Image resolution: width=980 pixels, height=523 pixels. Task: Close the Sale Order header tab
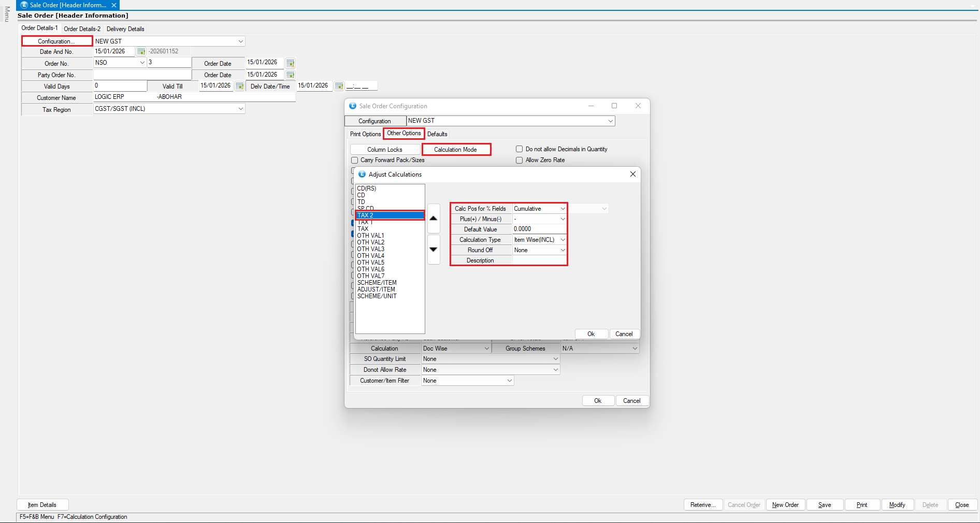(x=114, y=5)
